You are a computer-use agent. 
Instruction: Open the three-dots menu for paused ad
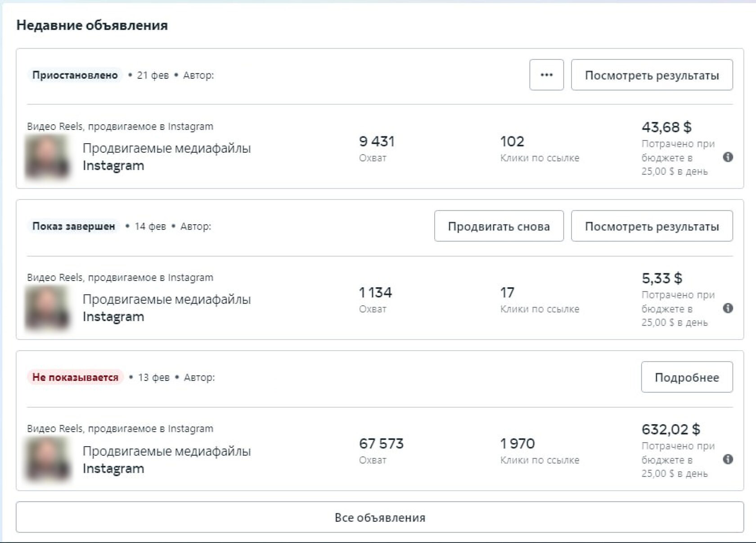click(x=546, y=75)
